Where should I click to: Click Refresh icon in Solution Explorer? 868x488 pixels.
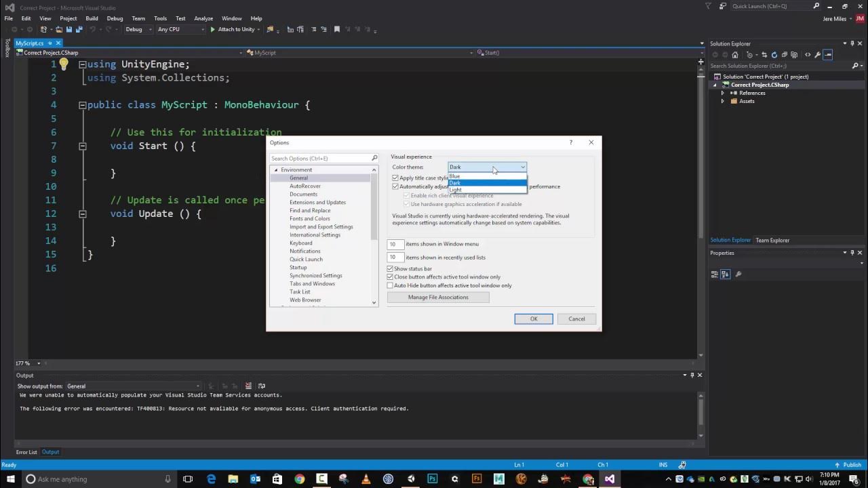tap(774, 55)
